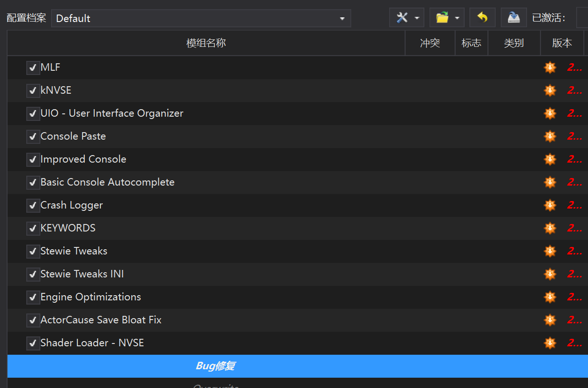Uncheck the kNVSE mod checkbox
588x388 pixels.
point(33,90)
